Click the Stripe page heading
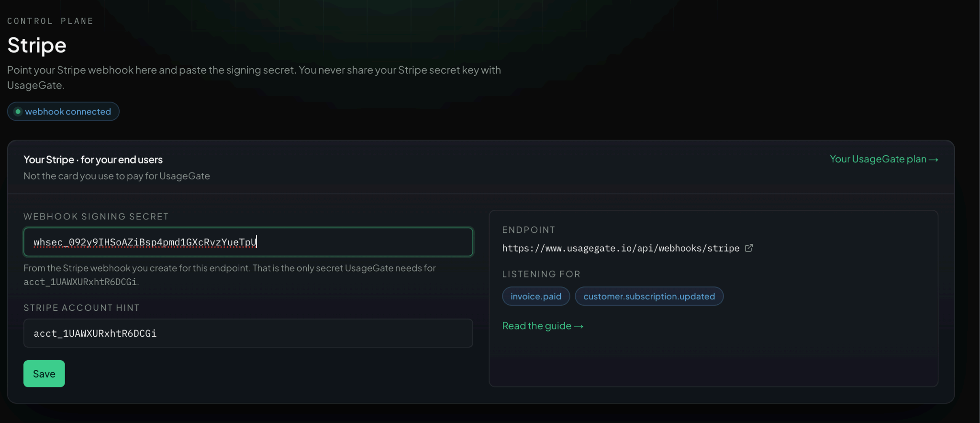 pyautogui.click(x=37, y=46)
